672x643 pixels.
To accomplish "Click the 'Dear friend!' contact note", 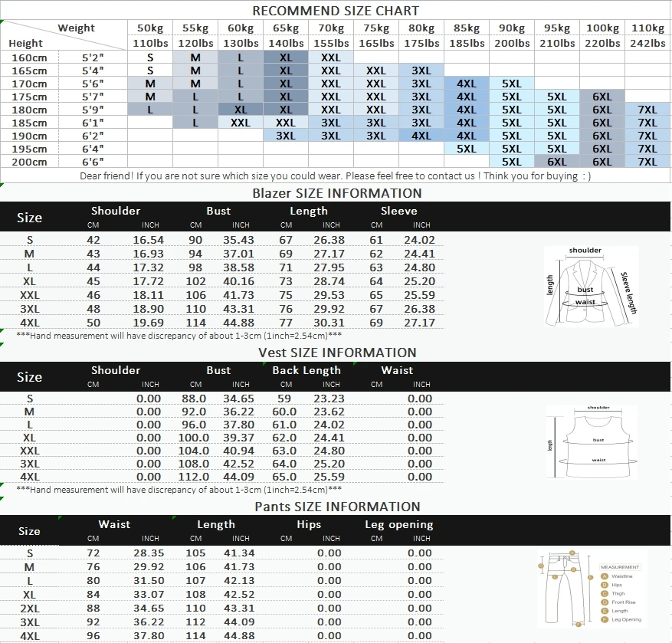I will tap(336, 176).
